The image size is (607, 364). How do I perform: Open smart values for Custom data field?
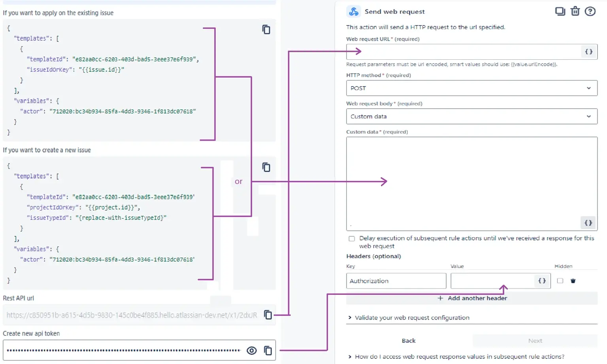588,223
